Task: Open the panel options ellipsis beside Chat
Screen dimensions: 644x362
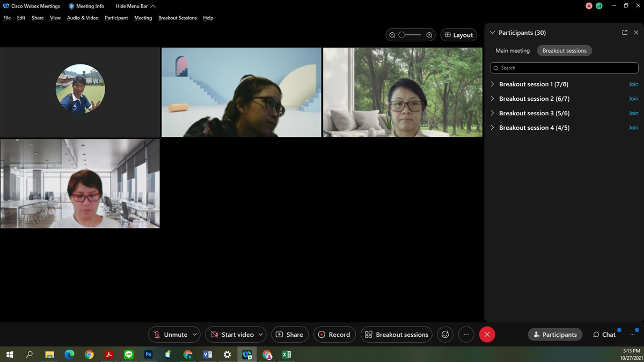Action: pos(633,335)
